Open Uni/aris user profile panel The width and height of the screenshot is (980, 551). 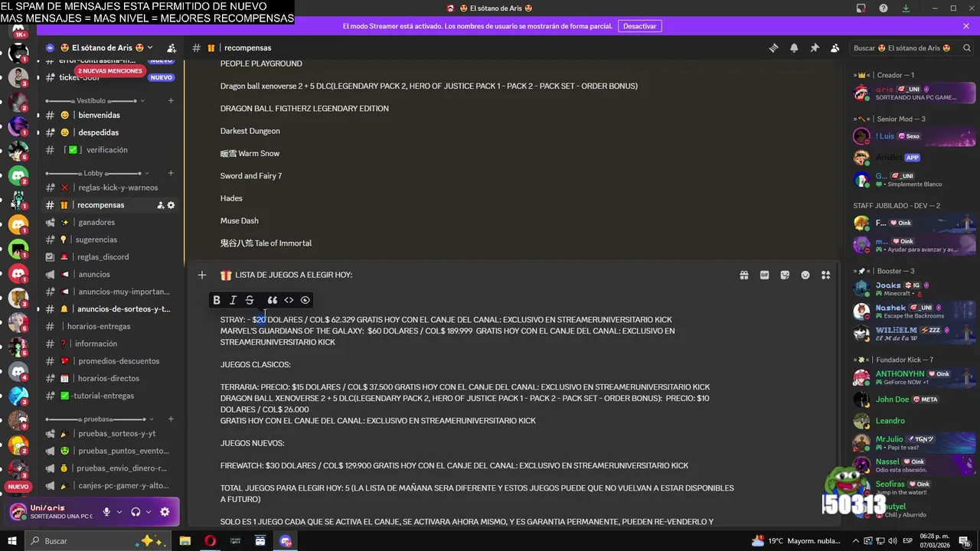click(52, 512)
